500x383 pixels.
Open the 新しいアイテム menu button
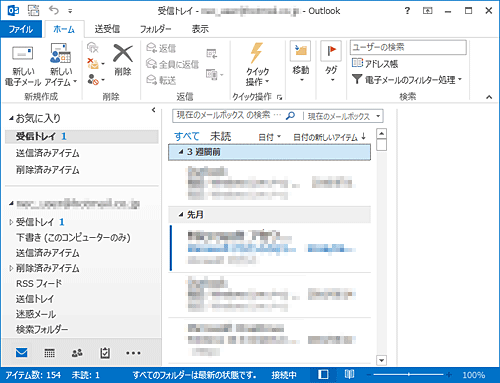[61, 65]
